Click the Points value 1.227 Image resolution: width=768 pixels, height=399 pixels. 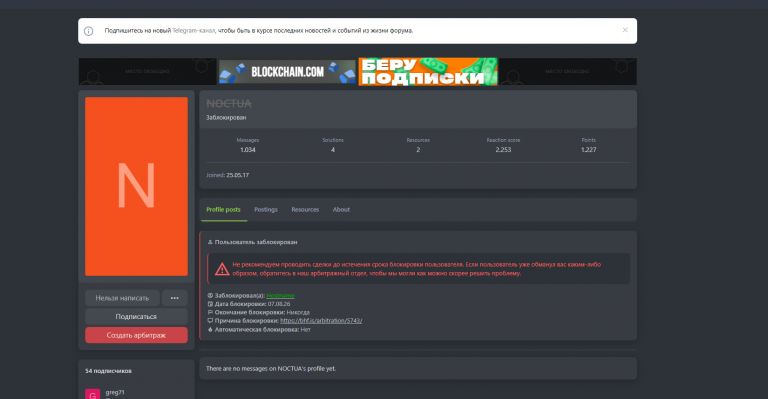click(589, 150)
